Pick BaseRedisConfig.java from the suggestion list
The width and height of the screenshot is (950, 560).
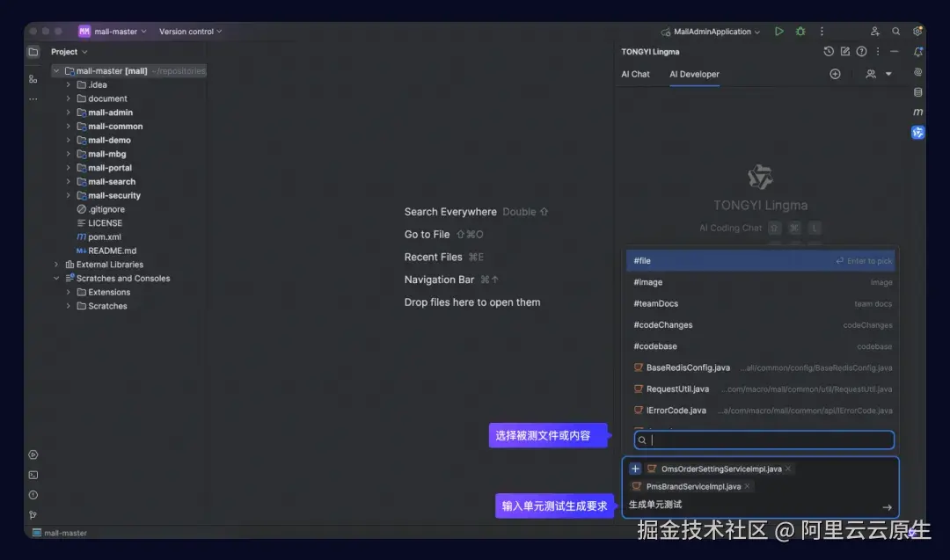click(x=760, y=367)
